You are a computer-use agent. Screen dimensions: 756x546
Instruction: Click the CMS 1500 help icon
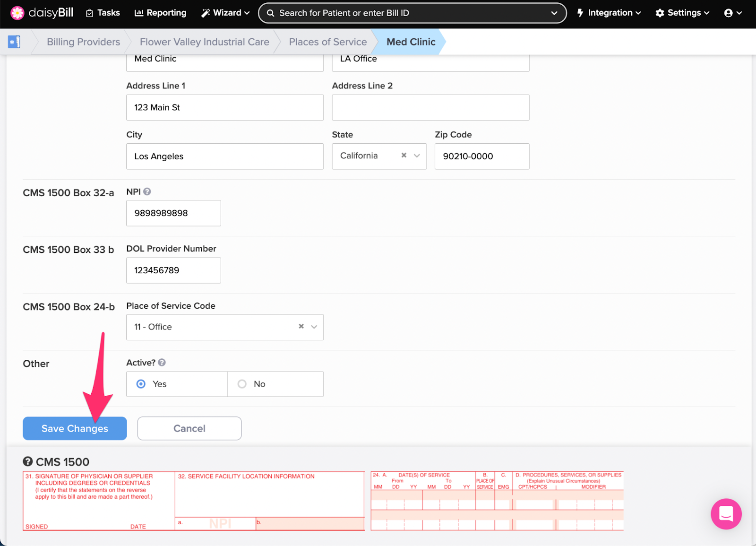pos(28,461)
